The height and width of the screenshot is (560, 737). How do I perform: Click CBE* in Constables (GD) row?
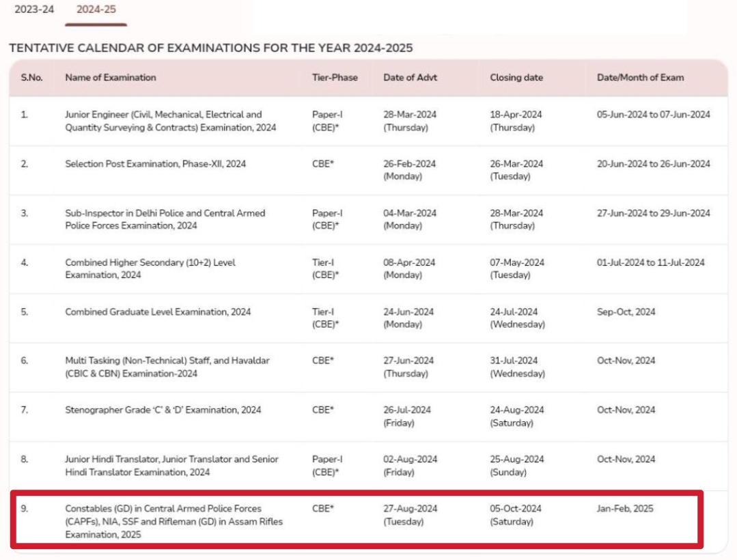click(x=322, y=509)
